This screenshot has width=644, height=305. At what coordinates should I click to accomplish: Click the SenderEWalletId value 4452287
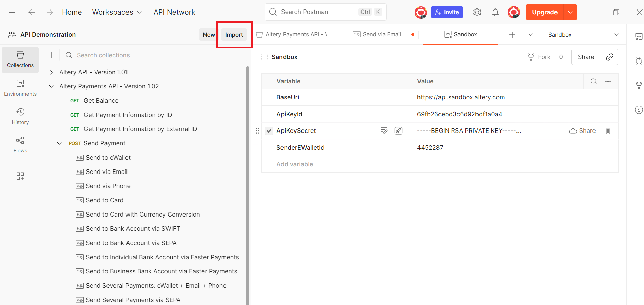coord(430,148)
